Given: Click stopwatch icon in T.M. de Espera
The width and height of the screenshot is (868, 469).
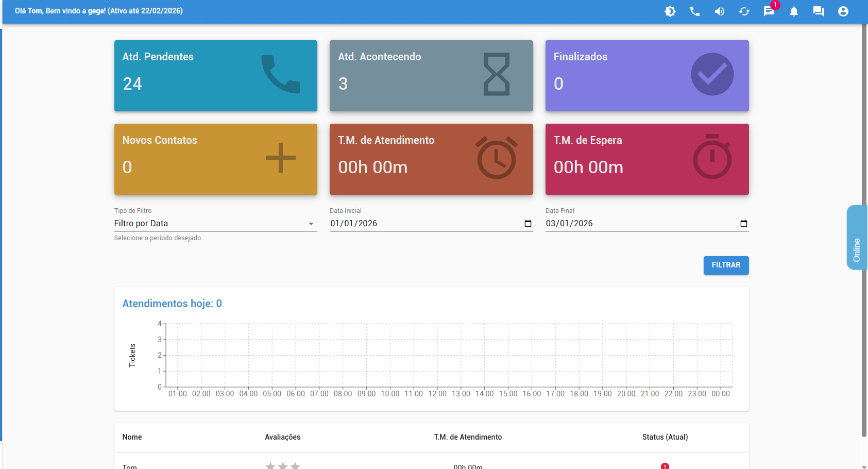Looking at the screenshot, I should coord(712,157).
